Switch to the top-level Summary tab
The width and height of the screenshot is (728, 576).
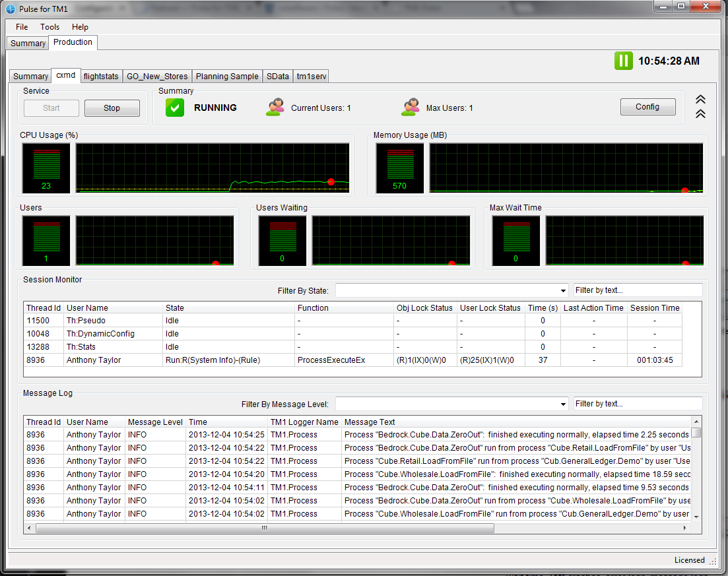pyautogui.click(x=28, y=43)
